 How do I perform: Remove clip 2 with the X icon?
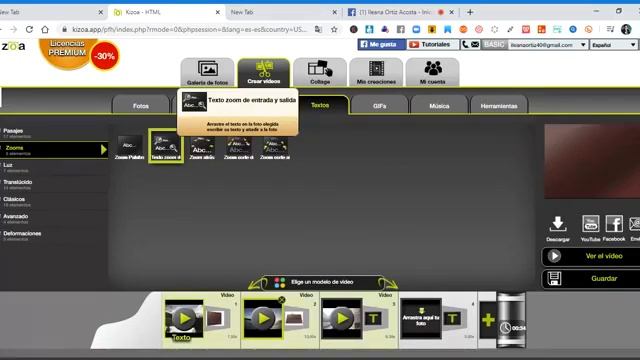[x=282, y=300]
